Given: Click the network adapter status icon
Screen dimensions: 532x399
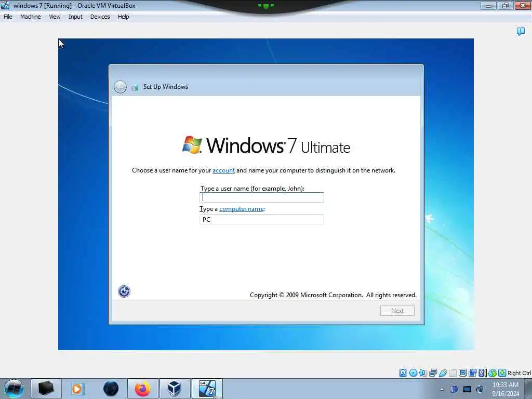Looking at the screenshot, I should pyautogui.click(x=433, y=373).
